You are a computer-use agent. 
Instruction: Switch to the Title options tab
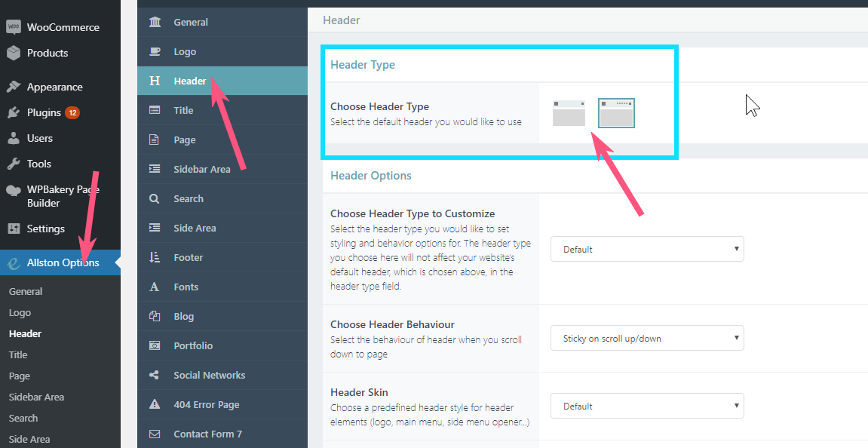pyautogui.click(x=222, y=110)
